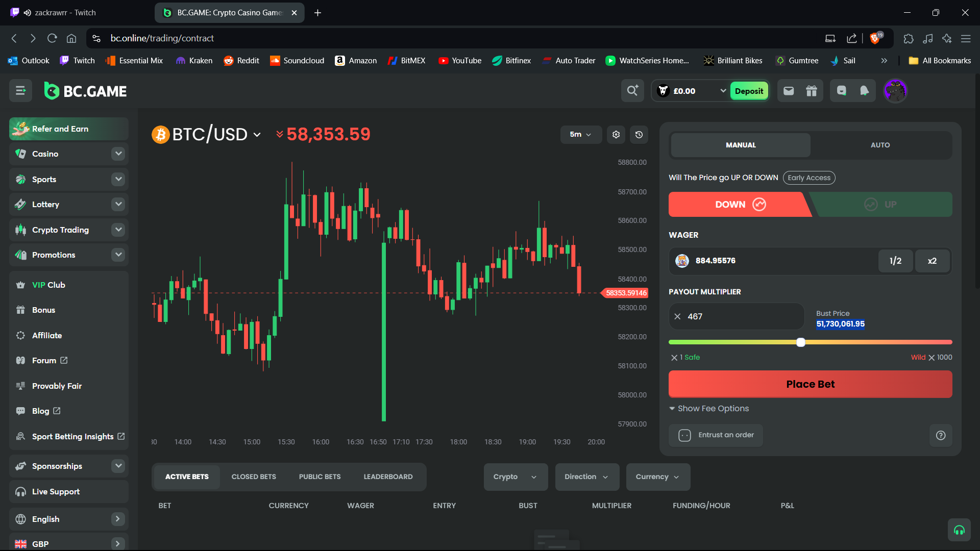Halve the wager with 1/2
980x551 pixels.
[x=895, y=261]
